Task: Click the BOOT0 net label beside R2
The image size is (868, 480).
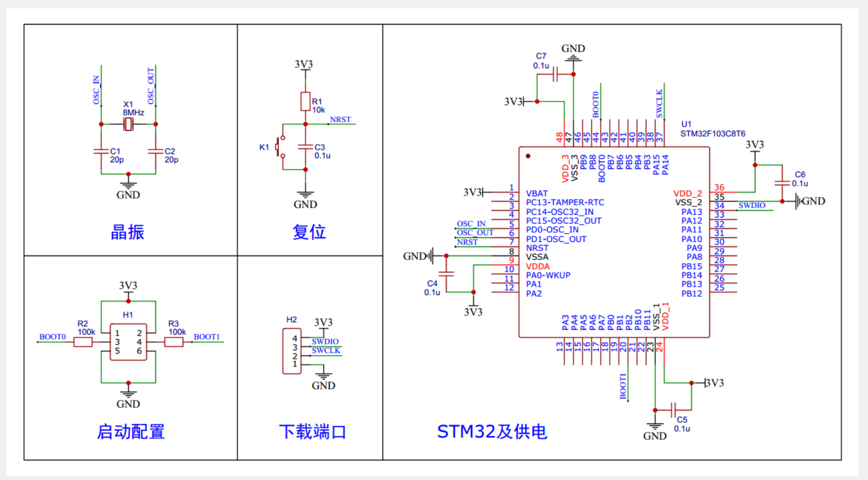Action: (x=53, y=337)
